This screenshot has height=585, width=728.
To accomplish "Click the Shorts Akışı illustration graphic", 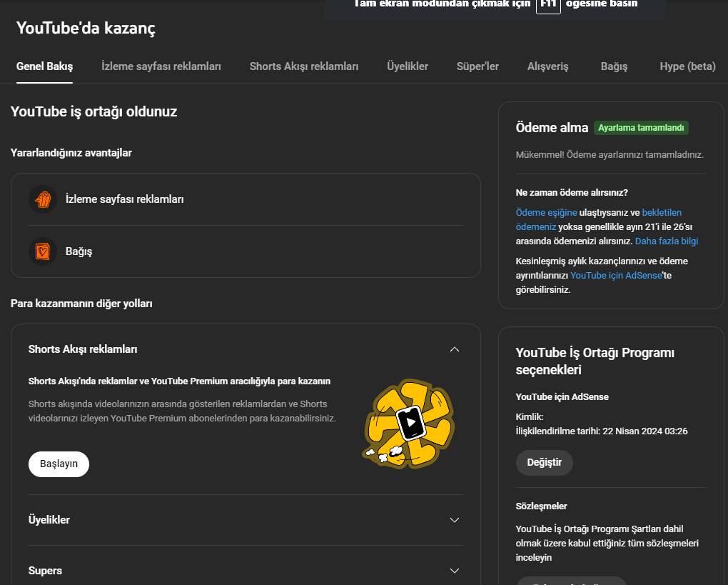I will tap(408, 424).
